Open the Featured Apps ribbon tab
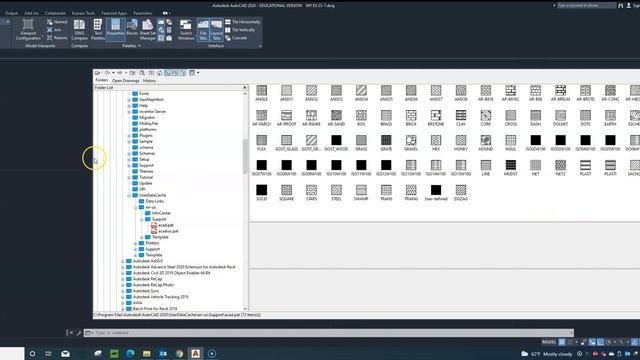 pos(114,13)
